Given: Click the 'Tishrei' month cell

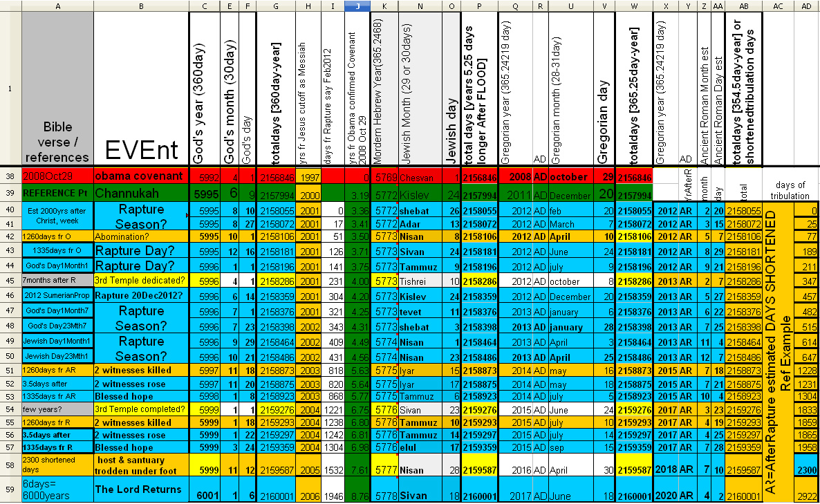Looking at the screenshot, I should [420, 281].
